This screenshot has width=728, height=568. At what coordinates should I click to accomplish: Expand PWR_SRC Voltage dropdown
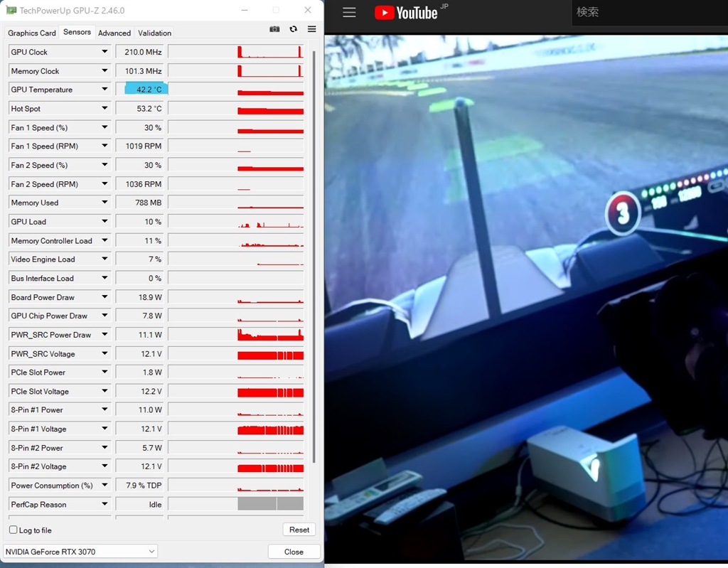(105, 353)
